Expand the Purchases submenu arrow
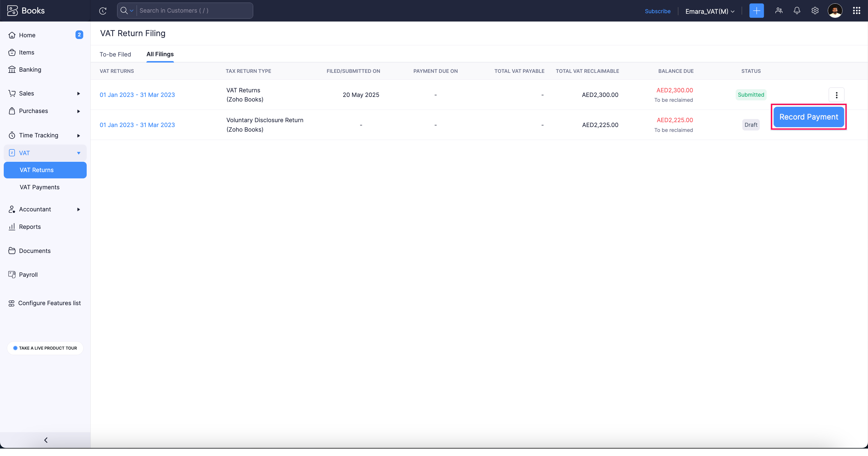Image resolution: width=868 pixels, height=456 pixels. (x=79, y=111)
